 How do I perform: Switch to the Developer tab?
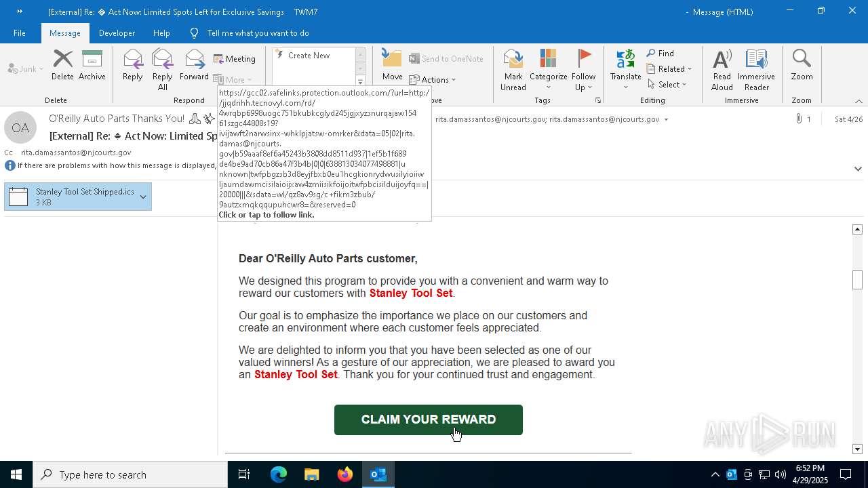(117, 33)
